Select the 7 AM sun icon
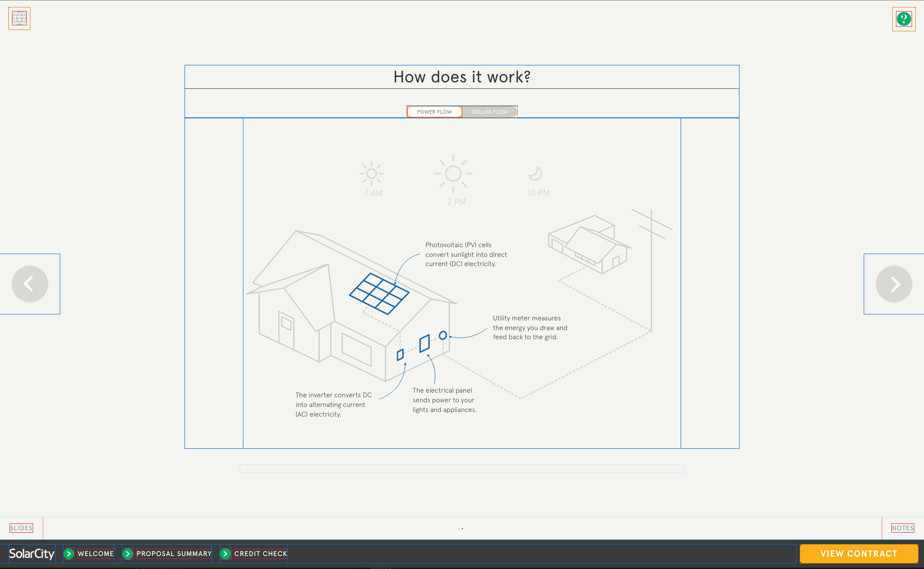Viewport: 924px width, 569px height. [372, 174]
